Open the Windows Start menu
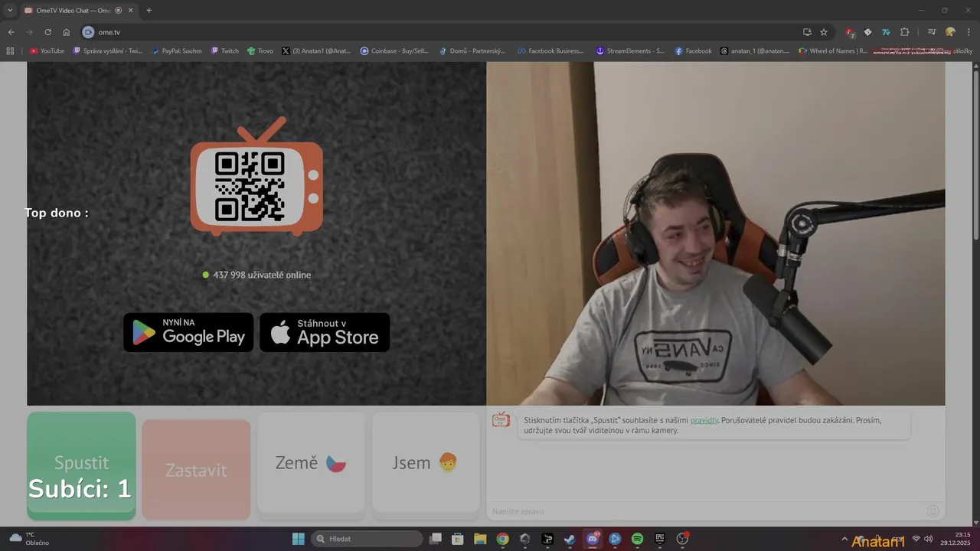Viewport: 980px width, 551px height. (299, 539)
